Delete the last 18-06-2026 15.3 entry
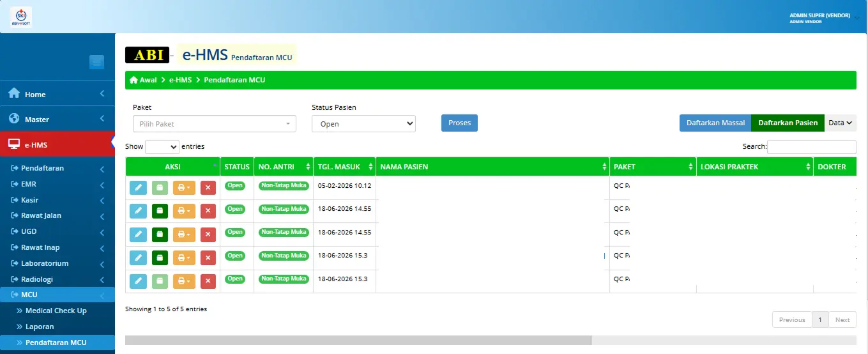The image size is (868, 354). tap(208, 281)
